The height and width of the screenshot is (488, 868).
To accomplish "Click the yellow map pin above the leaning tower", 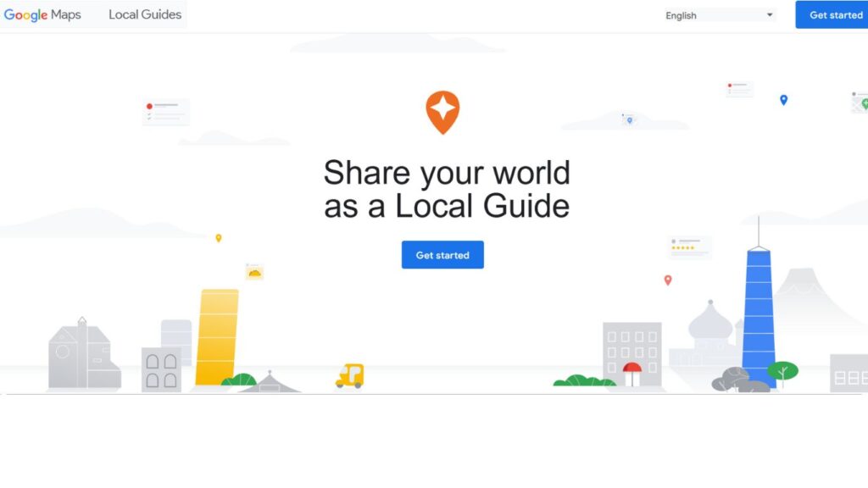I will [x=219, y=237].
